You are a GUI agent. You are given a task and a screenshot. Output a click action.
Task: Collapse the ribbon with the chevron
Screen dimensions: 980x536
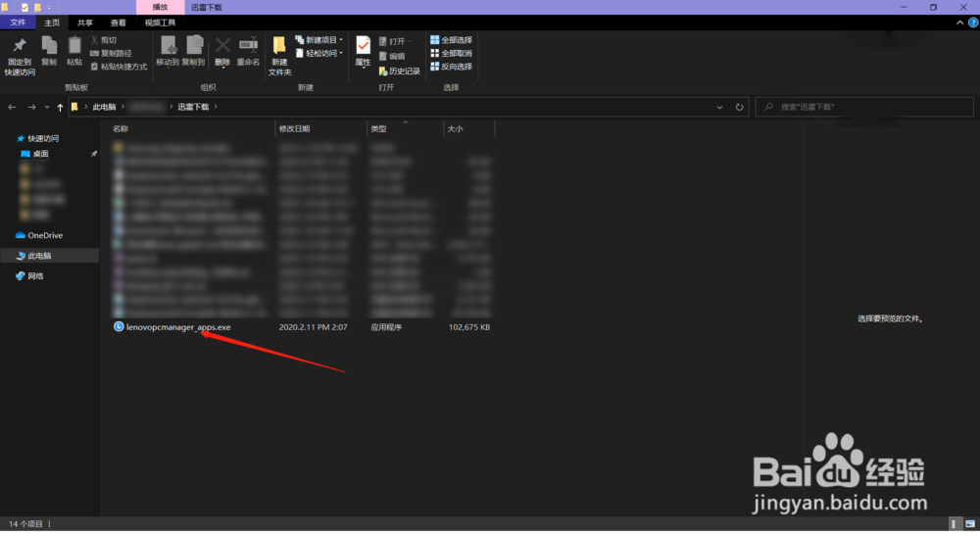pos(960,23)
